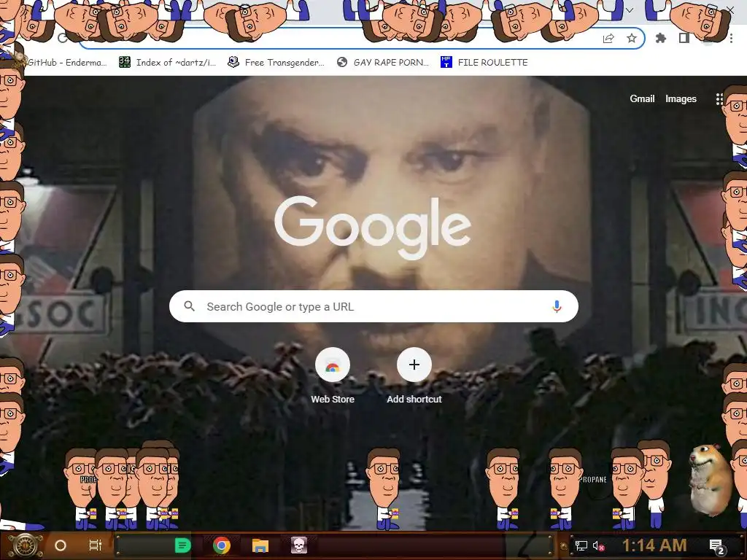The image size is (747, 560).
Task: Click the Google logo
Action: click(x=373, y=227)
